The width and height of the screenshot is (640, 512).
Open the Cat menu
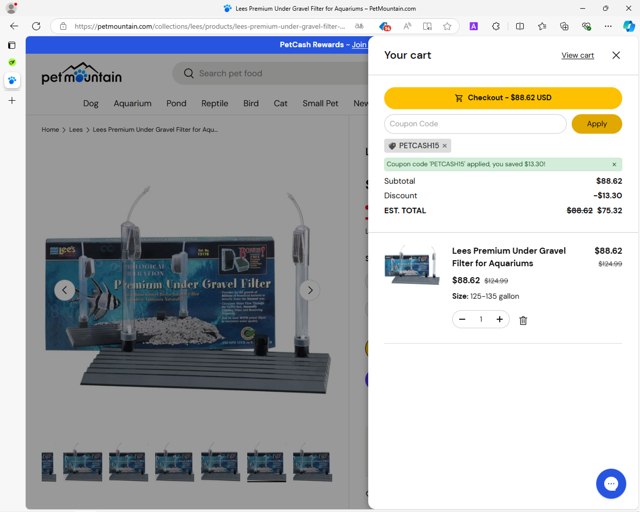[x=280, y=103]
